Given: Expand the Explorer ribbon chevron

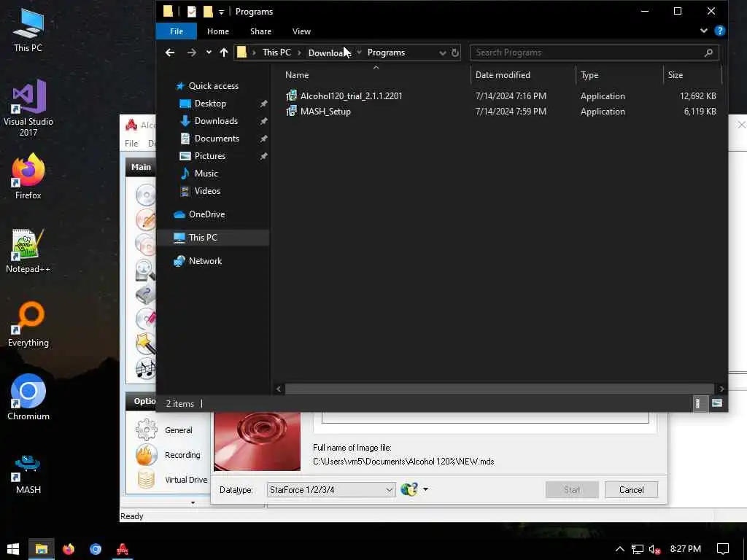Looking at the screenshot, I should tap(704, 31).
